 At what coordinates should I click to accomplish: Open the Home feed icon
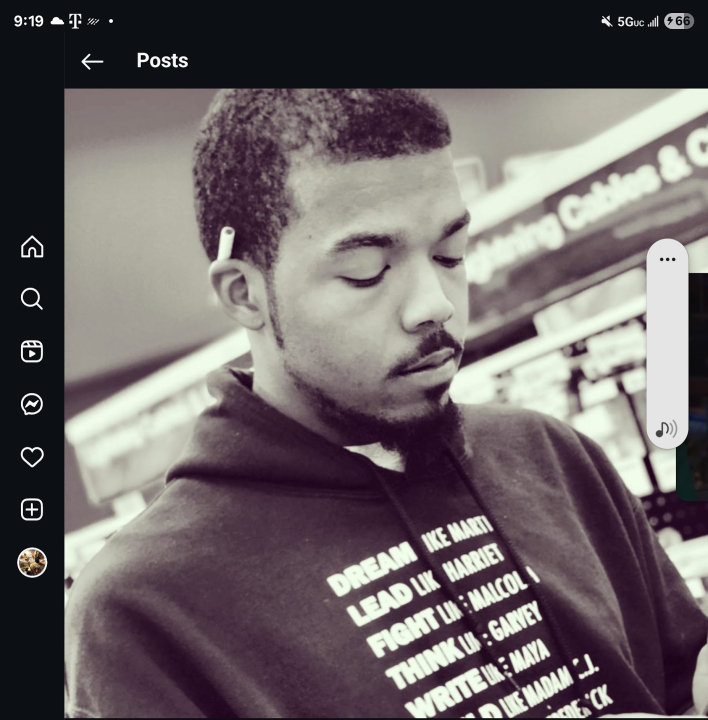[x=32, y=247]
